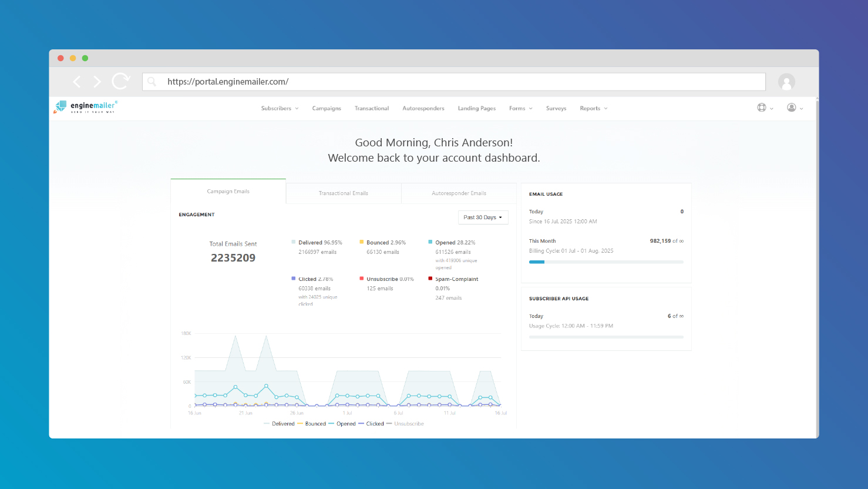The width and height of the screenshot is (868, 489).
Task: Navigate to Landing Pages
Action: click(476, 108)
